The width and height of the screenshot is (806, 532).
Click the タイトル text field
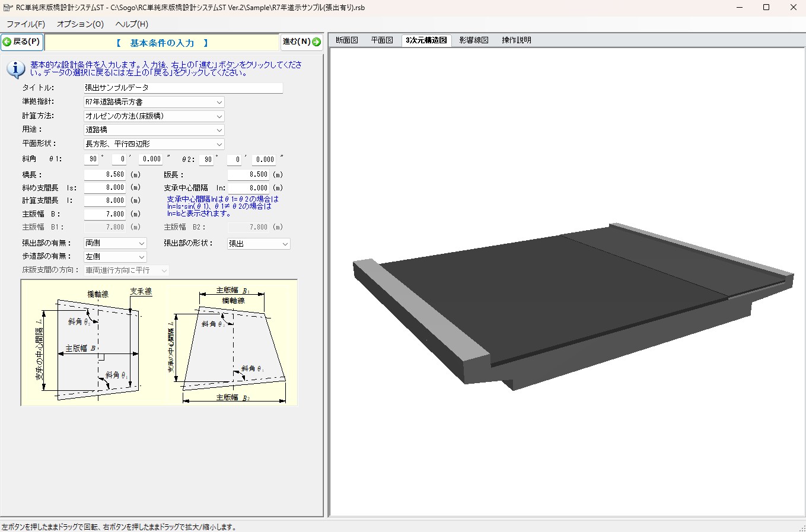[x=183, y=88]
